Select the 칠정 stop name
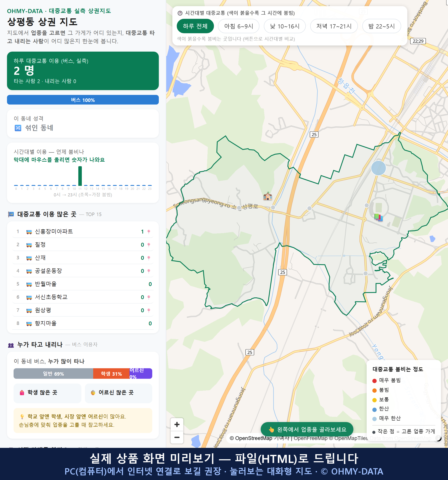 click(x=40, y=245)
